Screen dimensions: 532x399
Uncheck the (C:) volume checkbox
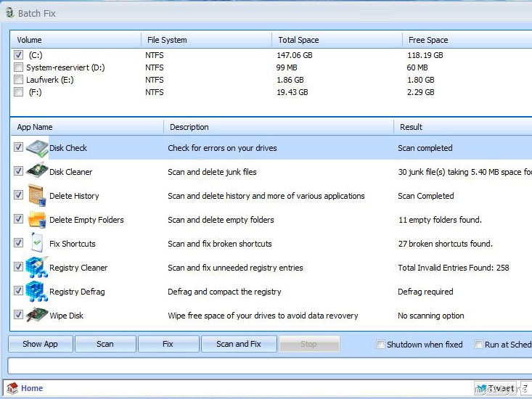[19, 55]
